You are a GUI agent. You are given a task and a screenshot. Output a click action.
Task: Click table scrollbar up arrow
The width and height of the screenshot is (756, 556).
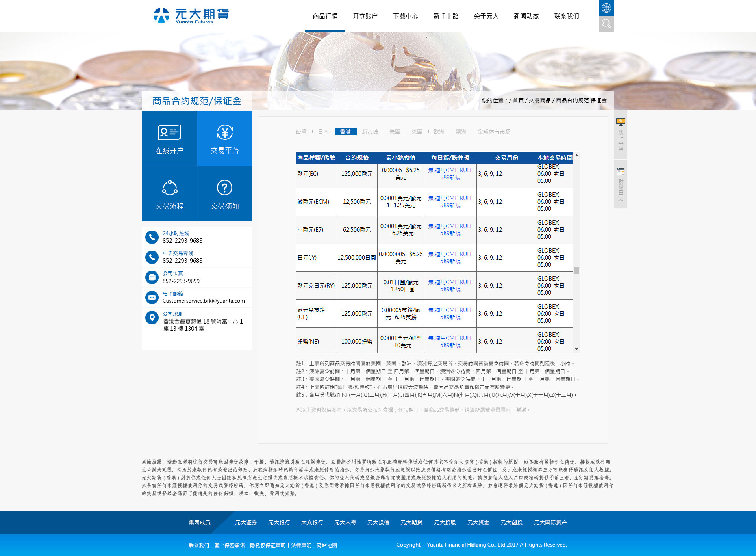pyautogui.click(x=576, y=156)
